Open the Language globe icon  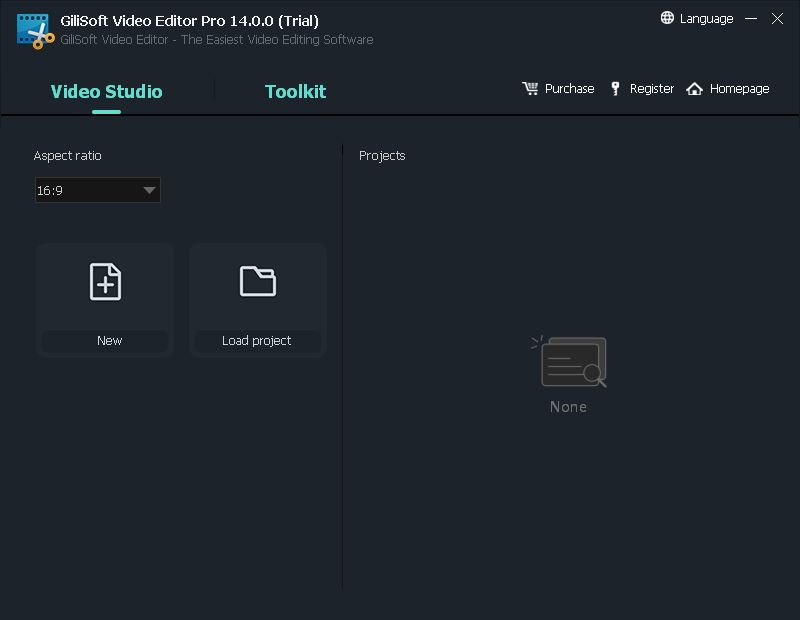(x=666, y=18)
